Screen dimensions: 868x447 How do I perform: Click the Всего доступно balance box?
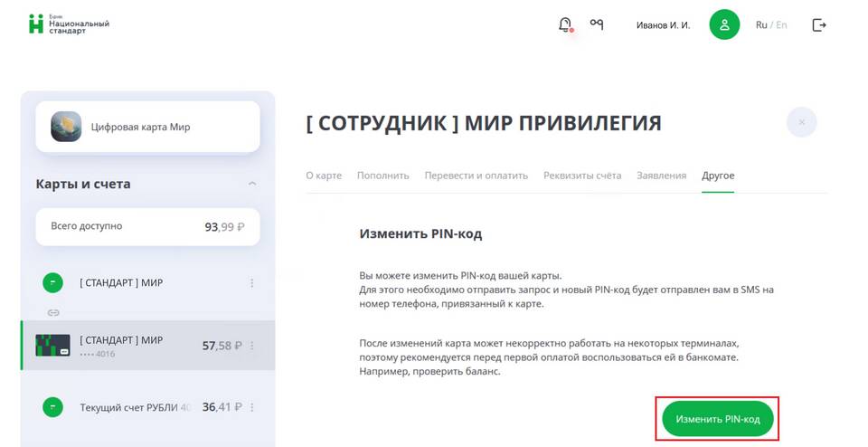147,226
